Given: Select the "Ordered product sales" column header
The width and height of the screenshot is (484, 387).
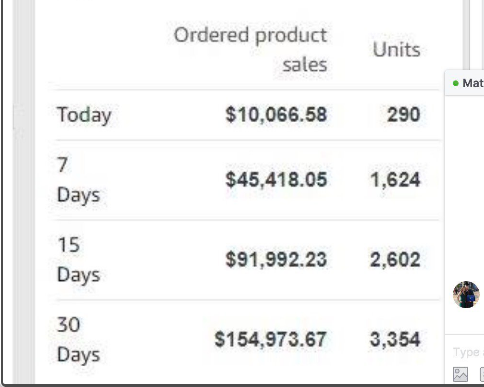Looking at the screenshot, I should click(x=250, y=49).
